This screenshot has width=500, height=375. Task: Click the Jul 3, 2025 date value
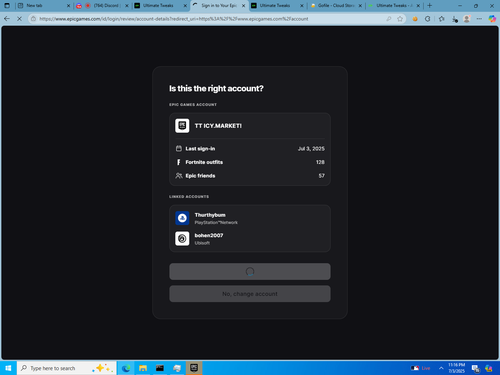click(311, 149)
